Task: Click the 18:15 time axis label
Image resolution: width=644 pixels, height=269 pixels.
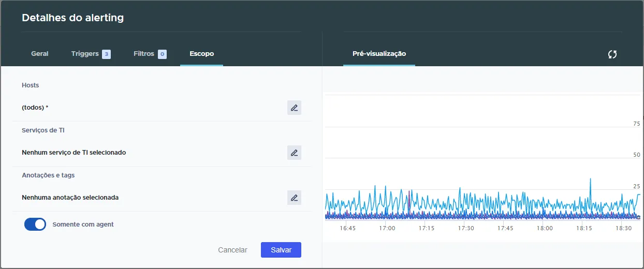Action: click(x=584, y=228)
